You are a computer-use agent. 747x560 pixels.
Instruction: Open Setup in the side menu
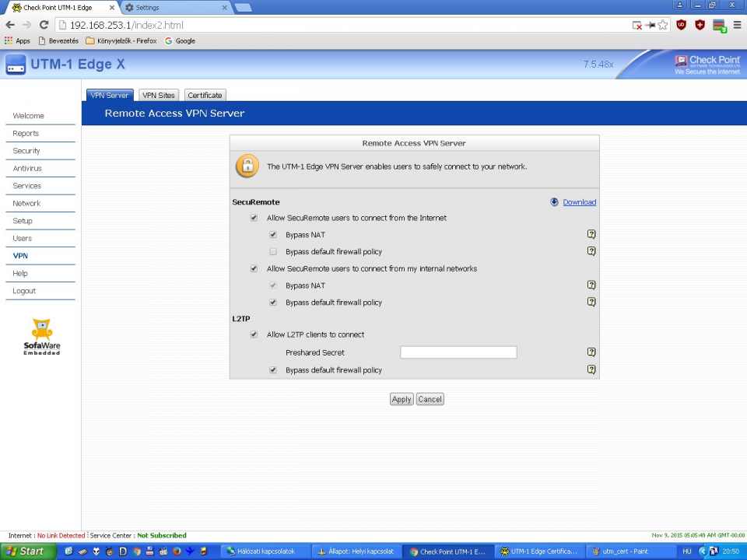[x=23, y=221]
